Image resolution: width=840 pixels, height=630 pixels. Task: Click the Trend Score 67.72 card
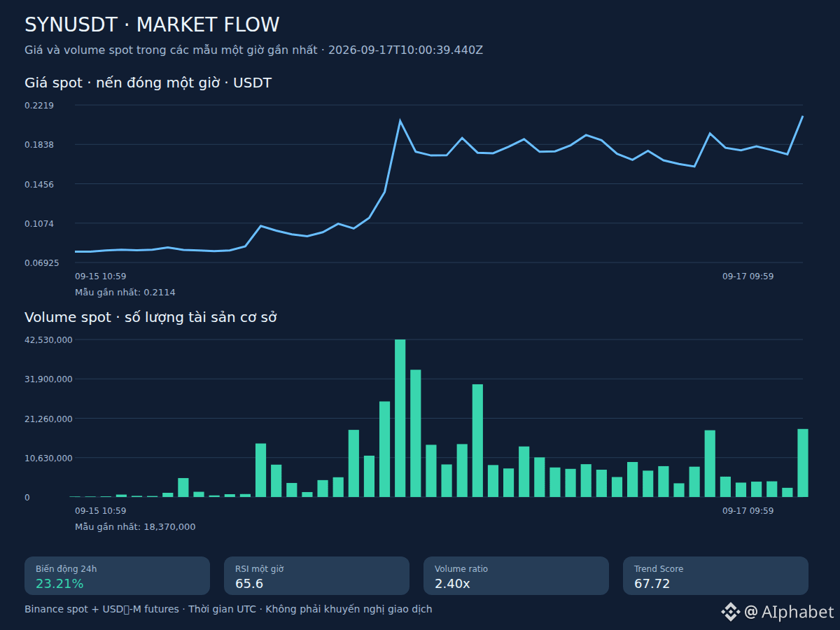tap(715, 576)
